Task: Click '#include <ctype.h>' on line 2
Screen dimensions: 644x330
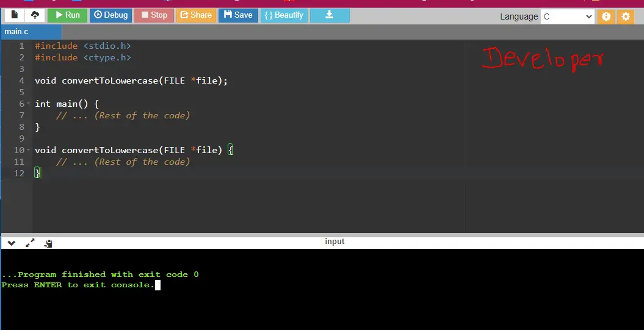Action: coord(83,57)
